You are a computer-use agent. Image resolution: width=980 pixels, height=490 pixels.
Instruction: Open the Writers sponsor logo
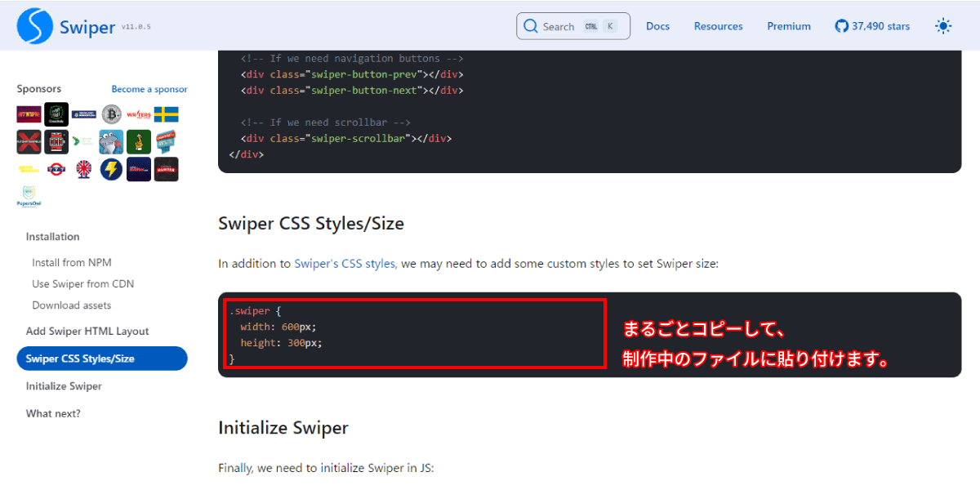[x=139, y=114]
